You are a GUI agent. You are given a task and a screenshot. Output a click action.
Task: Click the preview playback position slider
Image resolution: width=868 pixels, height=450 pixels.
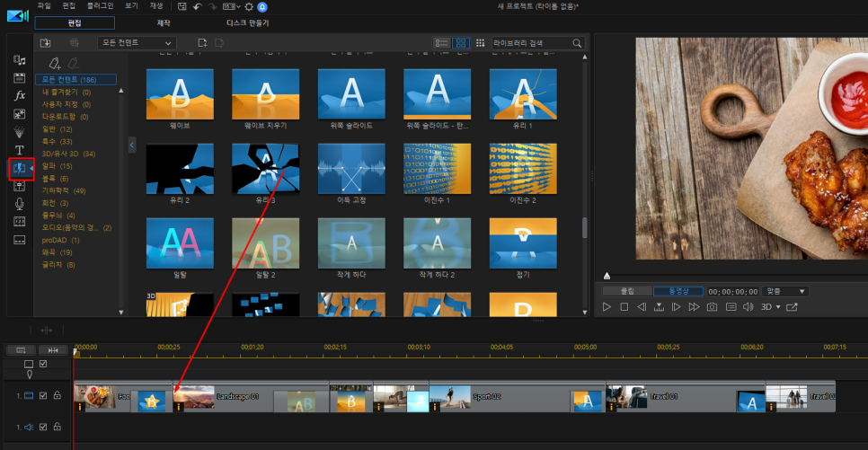[x=736, y=276]
